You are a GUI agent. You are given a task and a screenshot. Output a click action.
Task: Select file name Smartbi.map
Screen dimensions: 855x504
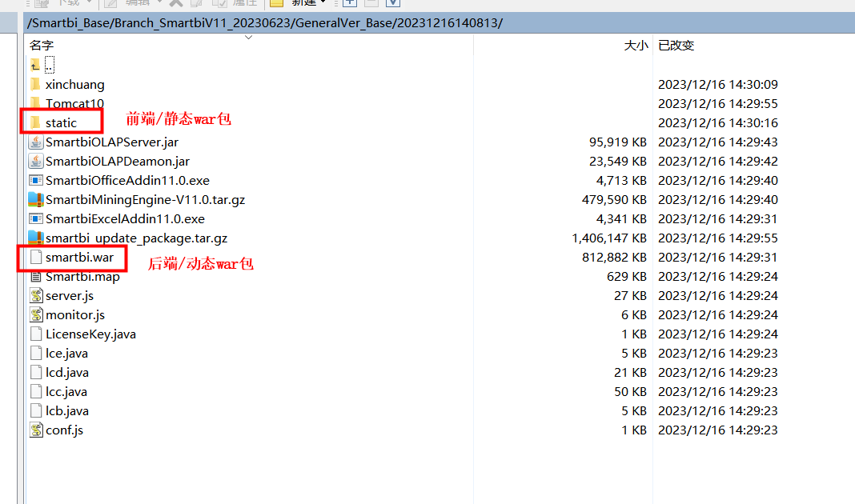[x=83, y=277]
